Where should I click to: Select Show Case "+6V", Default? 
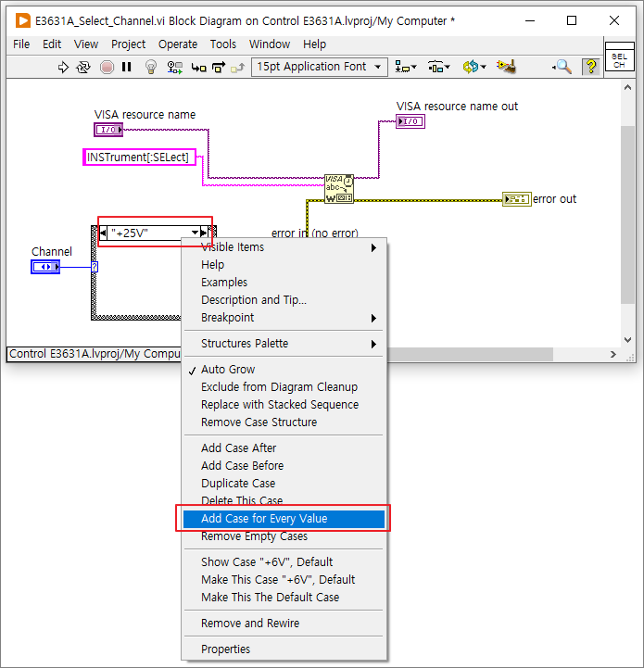[x=284, y=562]
